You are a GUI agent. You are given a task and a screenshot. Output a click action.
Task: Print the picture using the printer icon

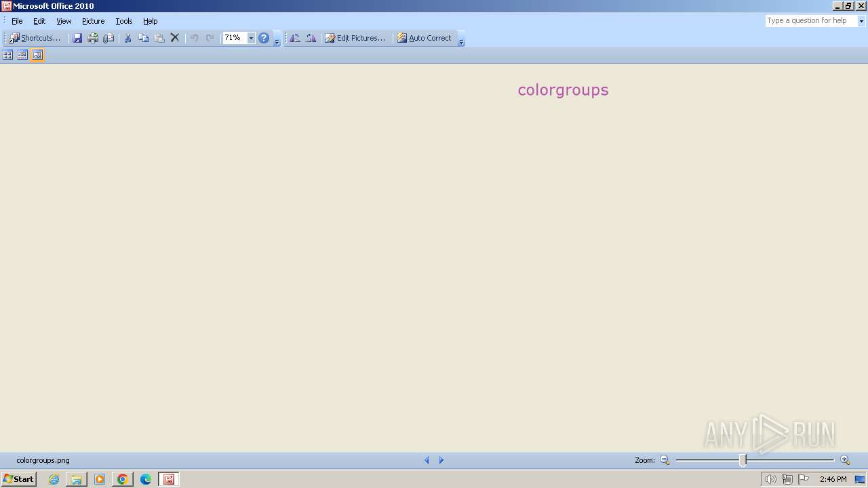coord(93,38)
